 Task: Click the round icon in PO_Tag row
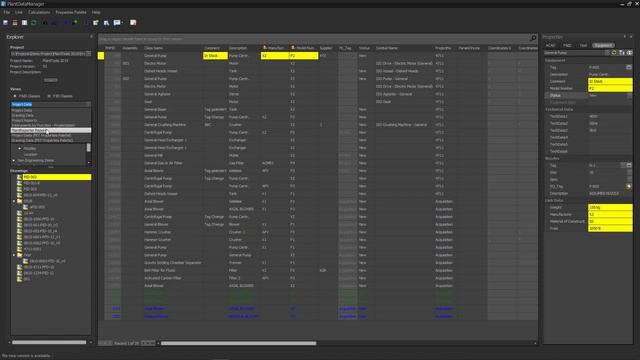[x=629, y=187]
